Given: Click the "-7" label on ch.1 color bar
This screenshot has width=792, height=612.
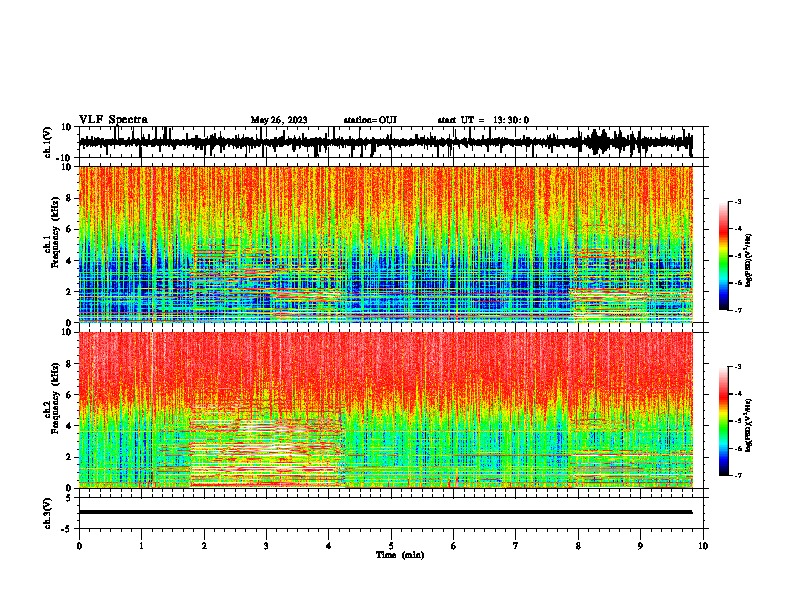Looking at the screenshot, I should click(x=737, y=310).
